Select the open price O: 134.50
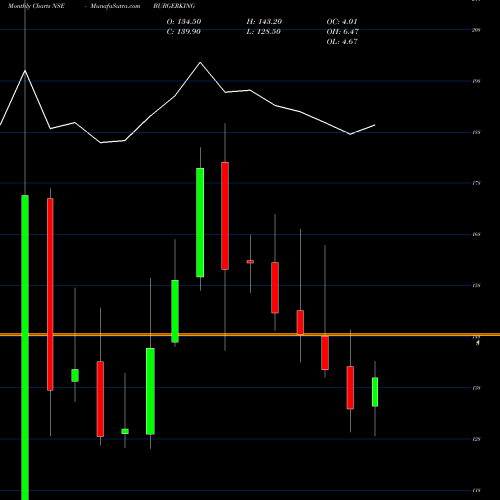This screenshot has width=500, height=500. pyautogui.click(x=184, y=22)
